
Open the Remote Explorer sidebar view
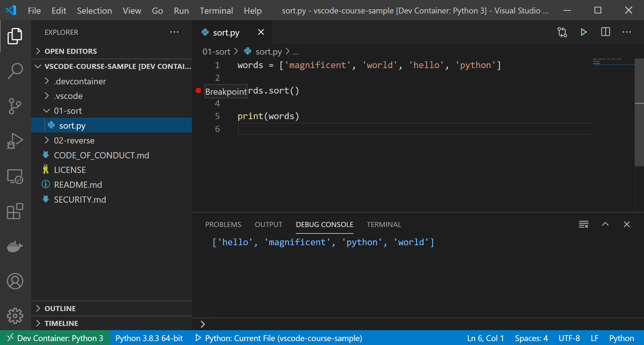pyautogui.click(x=15, y=176)
